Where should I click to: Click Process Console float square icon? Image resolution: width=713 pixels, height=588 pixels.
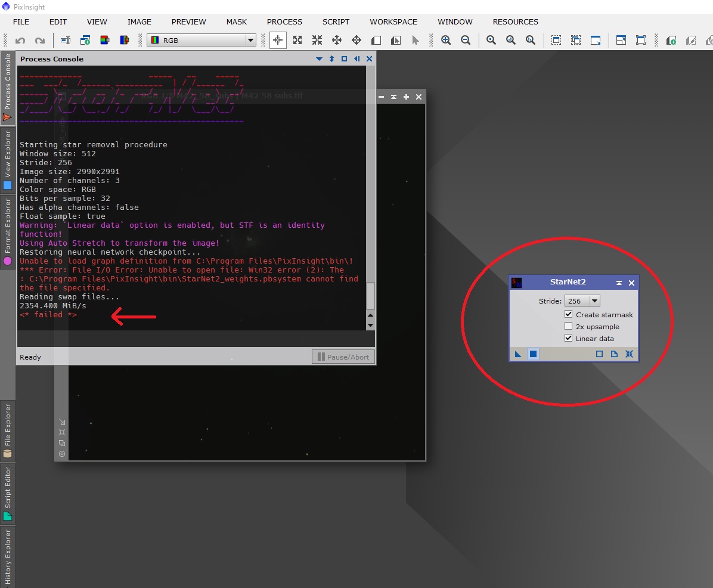point(344,58)
